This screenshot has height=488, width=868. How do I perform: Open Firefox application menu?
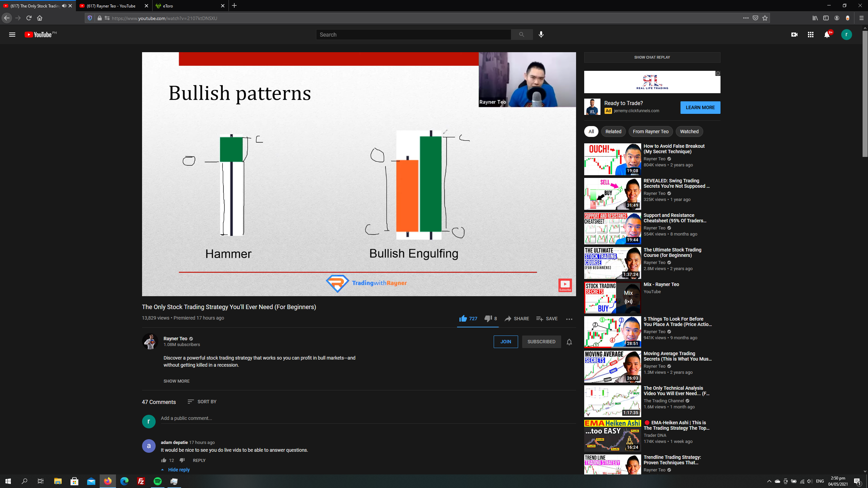[861, 18]
